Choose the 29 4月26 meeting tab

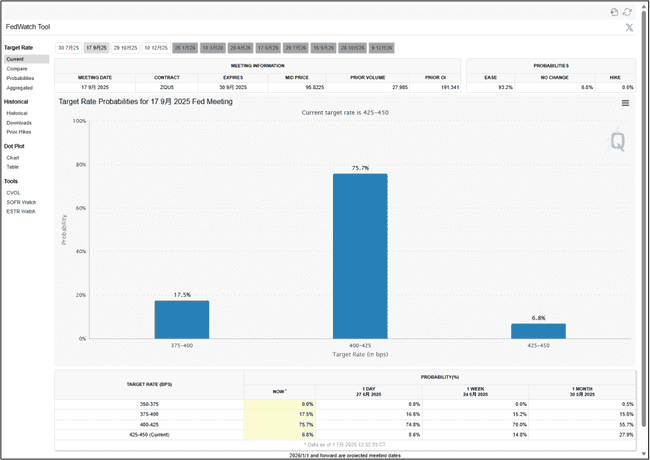pos(240,48)
